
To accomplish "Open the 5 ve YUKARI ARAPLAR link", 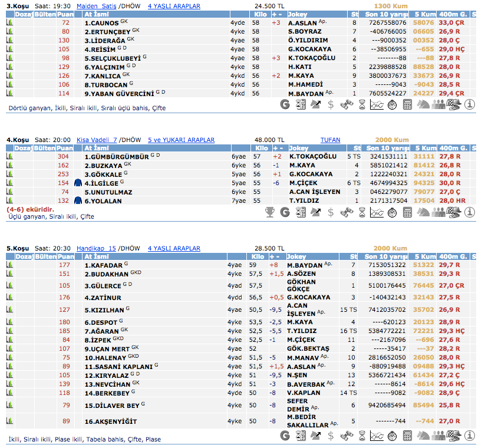I will pos(181,140).
